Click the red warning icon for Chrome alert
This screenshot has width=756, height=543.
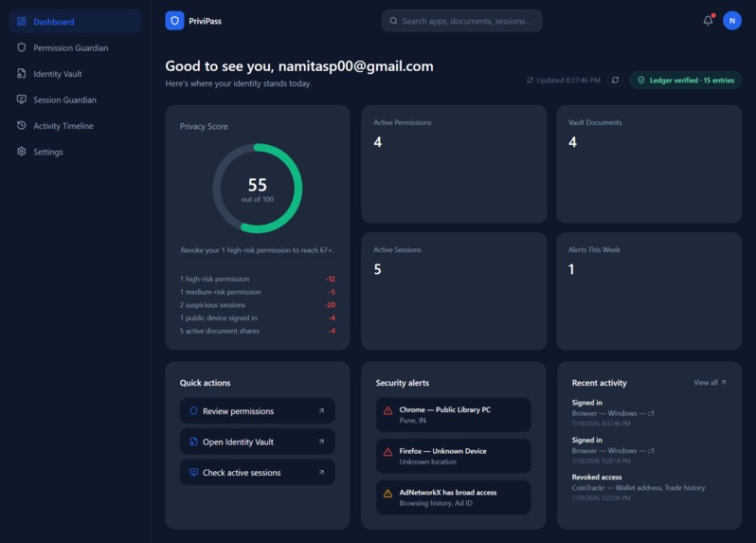click(x=387, y=411)
